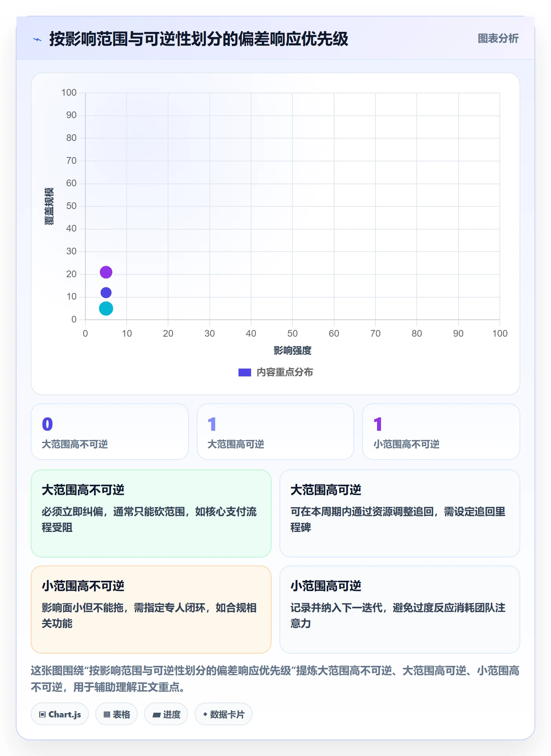Select the 小范围高不可逆 stat card showing 1
Screen dimensions: 551x756
[441, 432]
